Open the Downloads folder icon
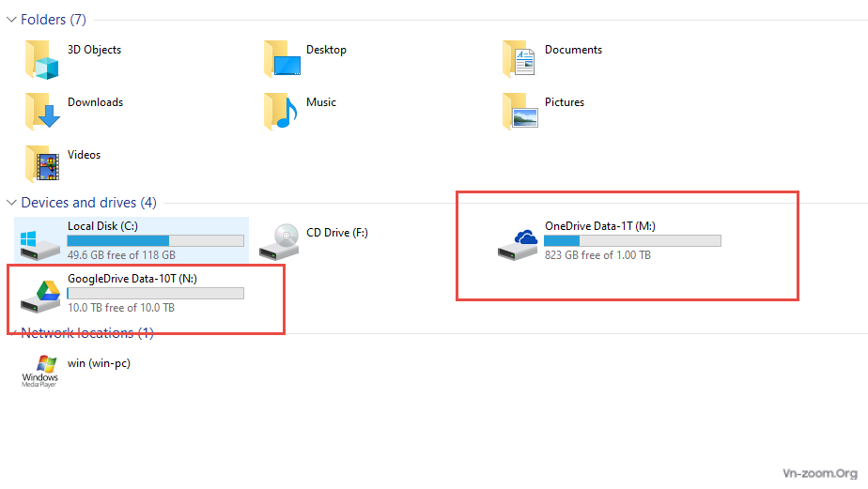 tap(42, 111)
